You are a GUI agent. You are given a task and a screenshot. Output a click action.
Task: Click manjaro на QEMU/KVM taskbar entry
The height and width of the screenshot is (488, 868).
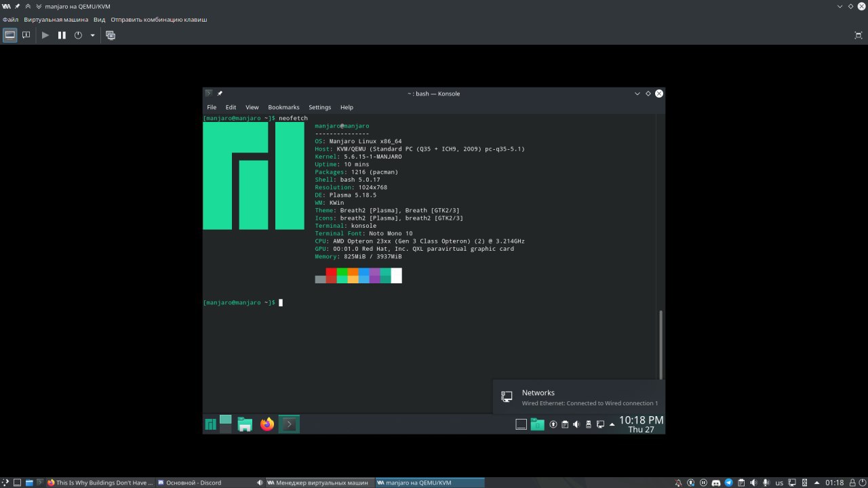coord(430,483)
